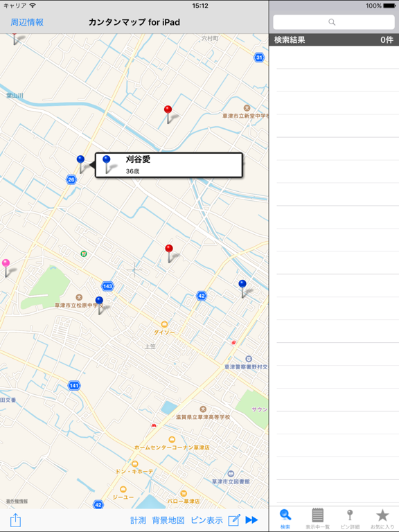Screen dimensions: 399x532
Task: Select the 計測 measure button
Action: point(138,520)
